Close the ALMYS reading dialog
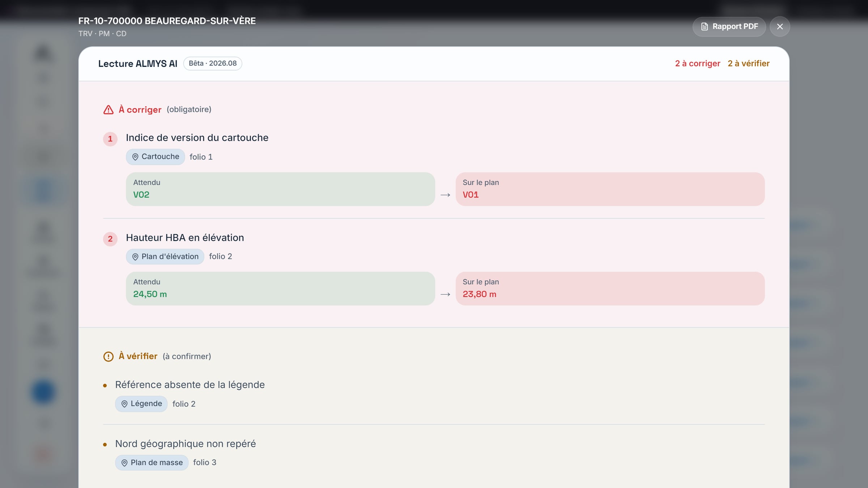This screenshot has width=868, height=488. pyautogui.click(x=780, y=26)
